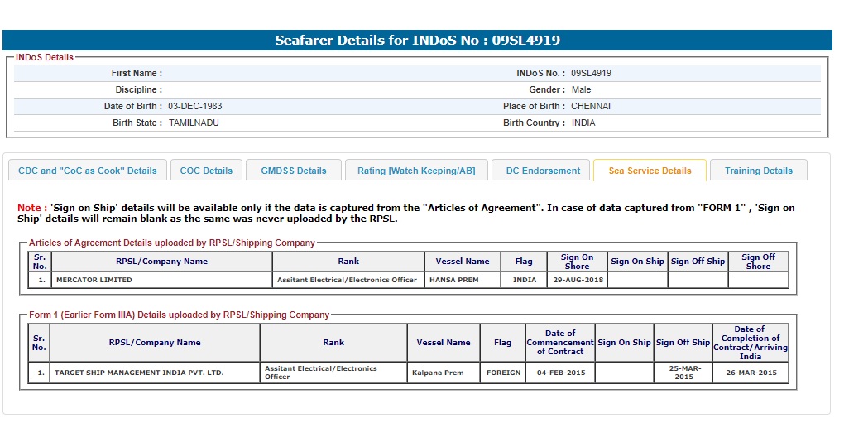Image resolution: width=868 pixels, height=423 pixels.
Task: Click the Place of Birth value CHENNAI
Action: click(591, 106)
